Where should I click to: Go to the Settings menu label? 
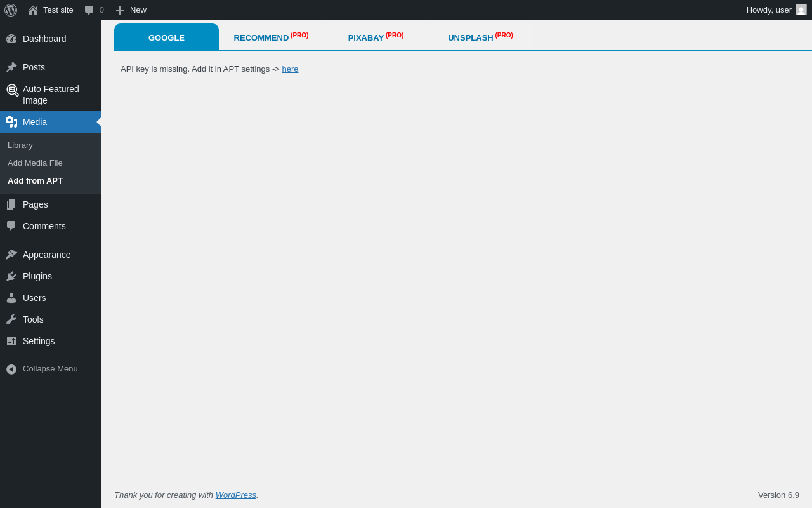pyautogui.click(x=39, y=341)
